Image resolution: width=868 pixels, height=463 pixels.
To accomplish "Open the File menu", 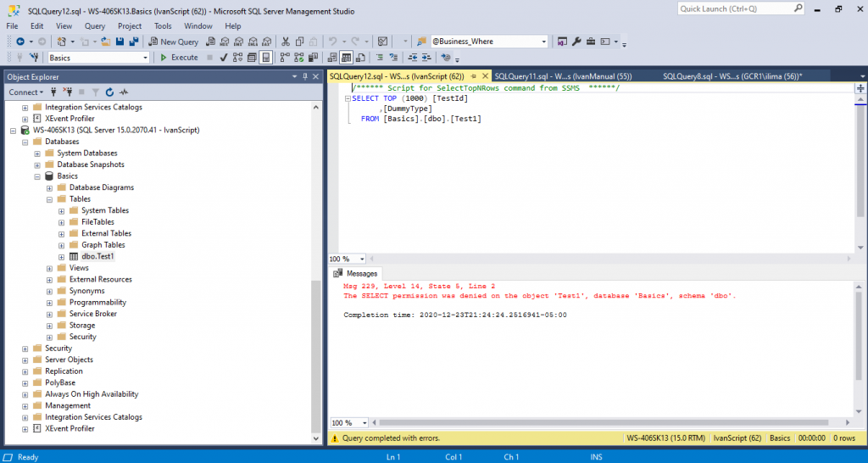I will [12, 26].
